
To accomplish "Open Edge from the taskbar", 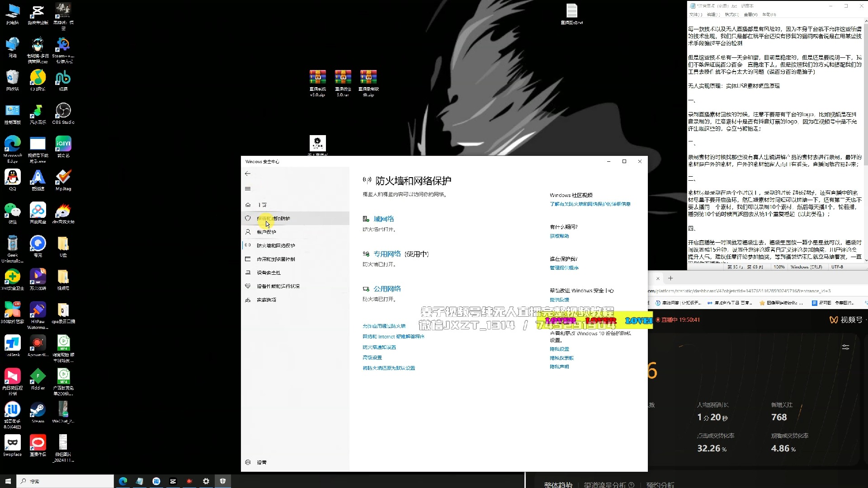I will tap(123, 481).
